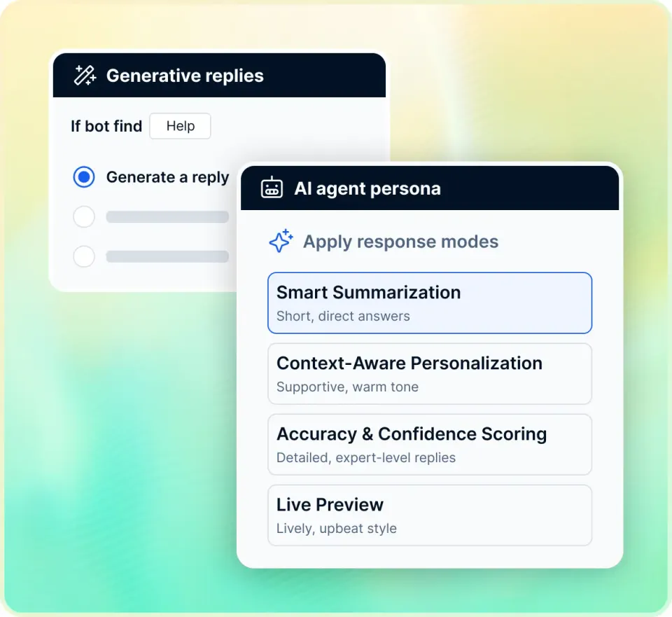Click the Generative replies panel title

(x=185, y=76)
